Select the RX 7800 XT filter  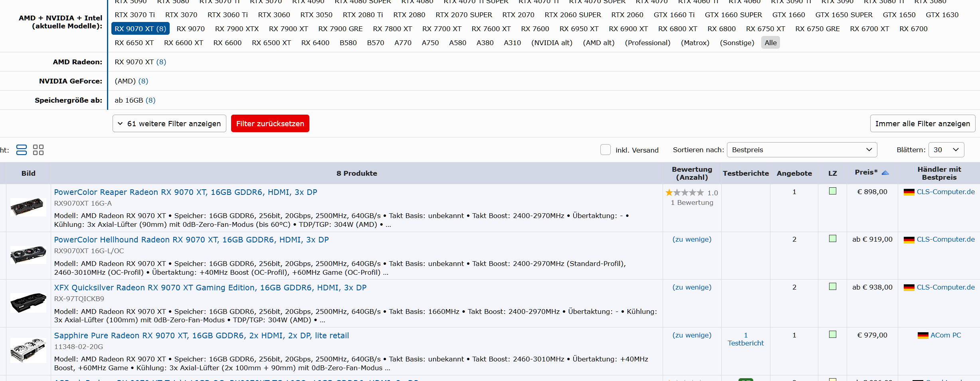coord(392,29)
